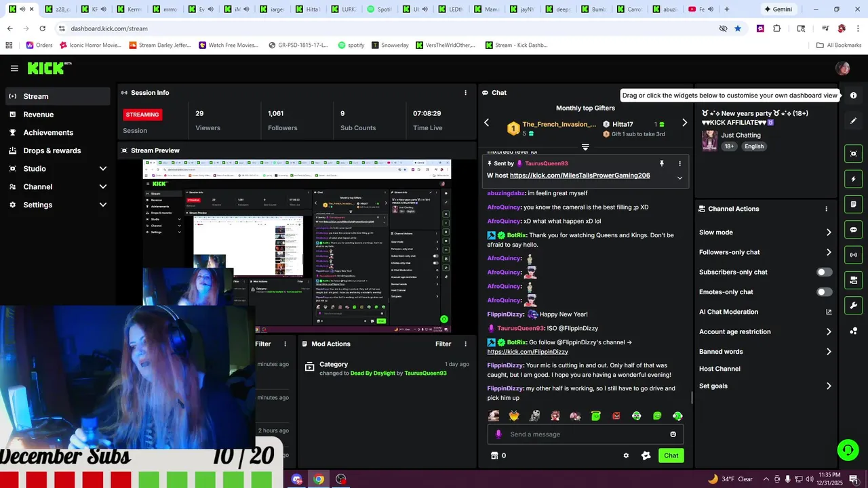
Task: Open Channel Actions three-dot menu
Action: click(x=826, y=209)
